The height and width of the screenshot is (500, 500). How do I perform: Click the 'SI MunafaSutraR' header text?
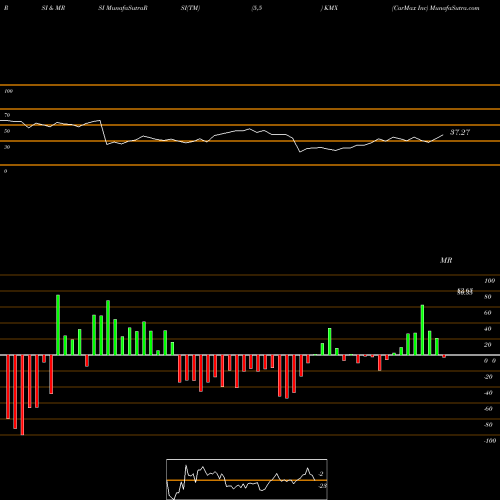(123, 8)
